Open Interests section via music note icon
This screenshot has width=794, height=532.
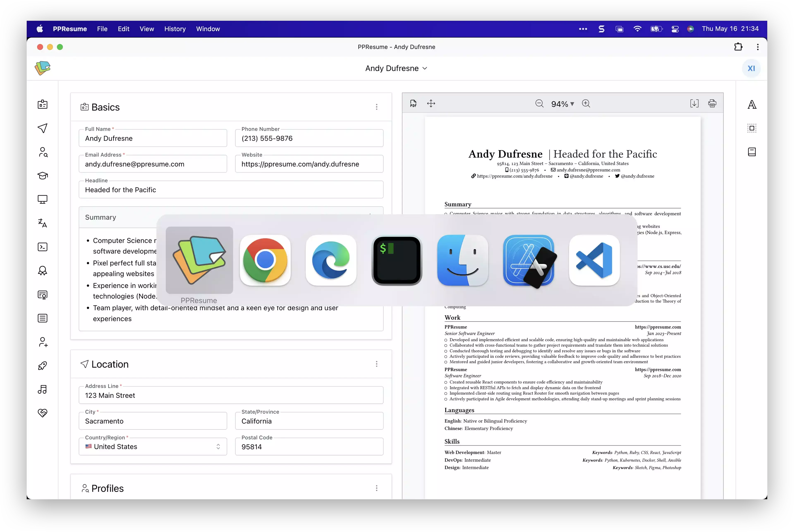(x=42, y=389)
